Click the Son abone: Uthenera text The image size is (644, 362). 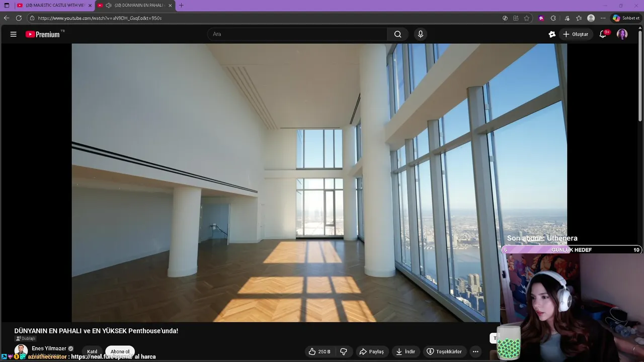(542, 238)
